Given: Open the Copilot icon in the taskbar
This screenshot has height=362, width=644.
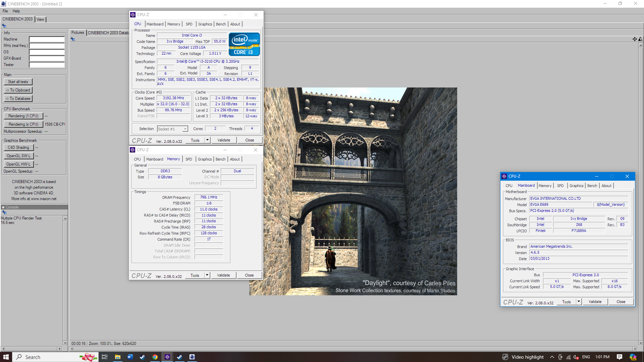Looking at the screenshot, I should click(633, 357).
